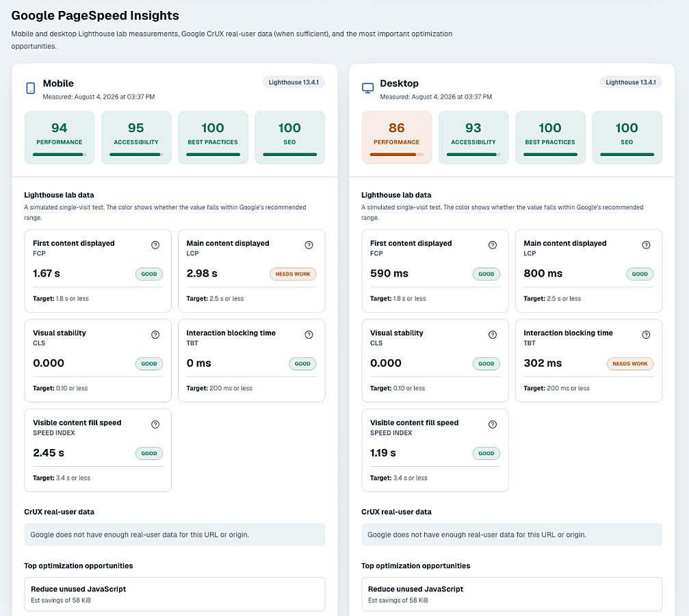
Task: Click Desktop CLS Target 0.10 or less
Action: [x=398, y=388]
